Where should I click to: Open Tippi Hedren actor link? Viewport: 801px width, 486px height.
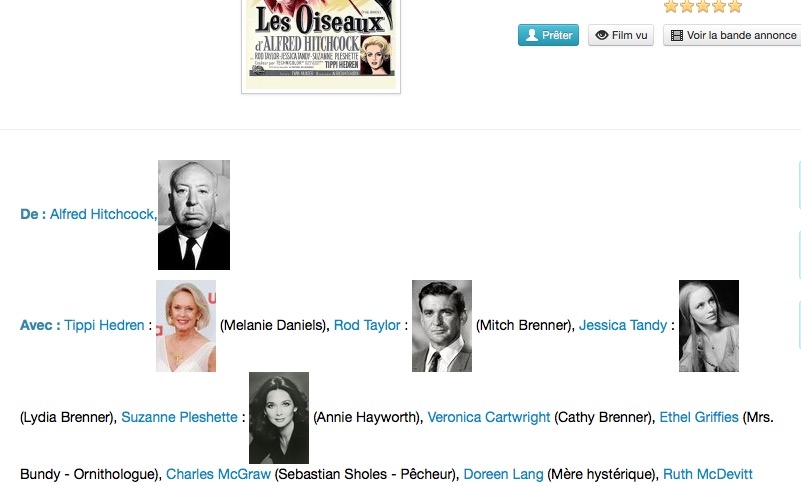(104, 325)
